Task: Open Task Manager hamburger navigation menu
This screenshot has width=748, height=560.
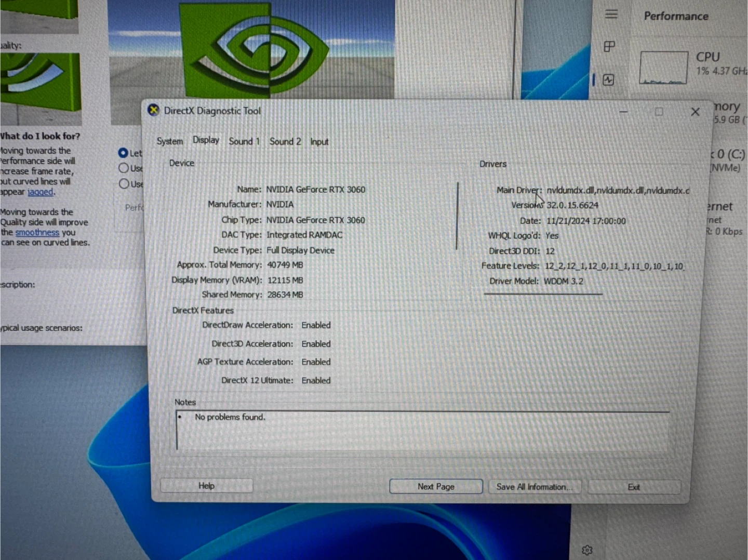Action: 611,15
